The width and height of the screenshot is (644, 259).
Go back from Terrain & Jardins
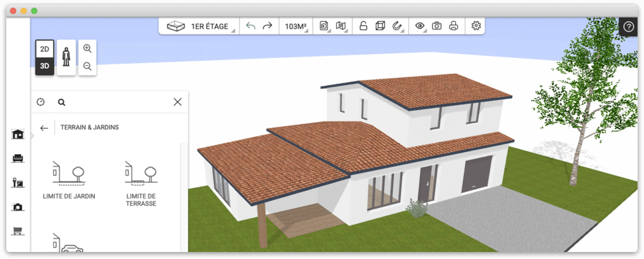click(x=44, y=128)
